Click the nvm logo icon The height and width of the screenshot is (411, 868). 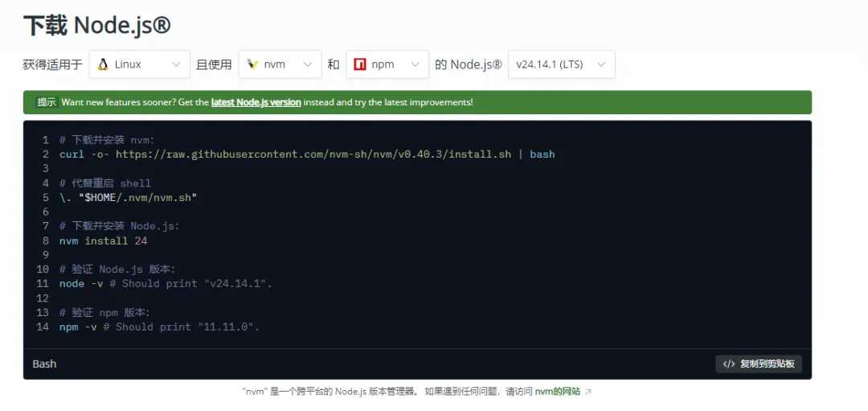(252, 64)
